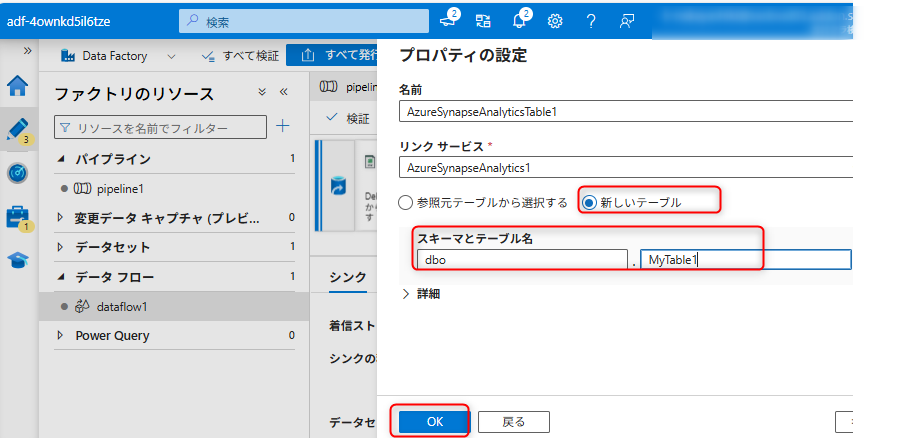Switch to the pipeline tab
Image resolution: width=909 pixels, height=438 pixels.
346,87
